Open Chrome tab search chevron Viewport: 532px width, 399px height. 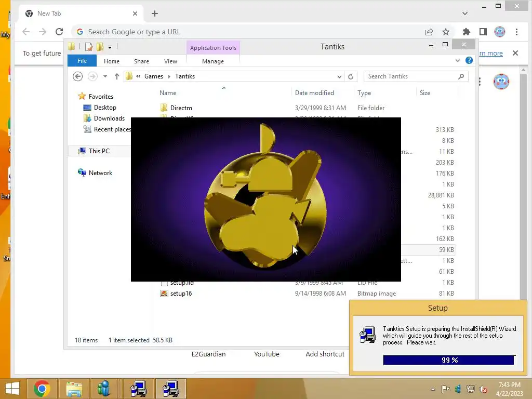tap(465, 14)
